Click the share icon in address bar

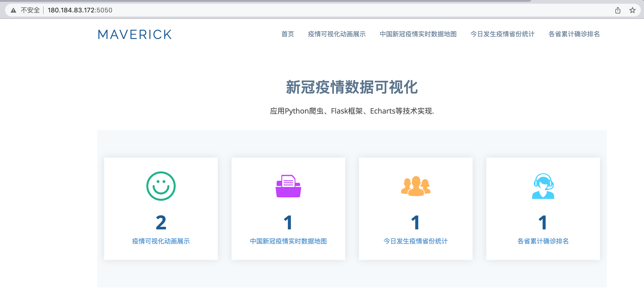[x=618, y=10]
